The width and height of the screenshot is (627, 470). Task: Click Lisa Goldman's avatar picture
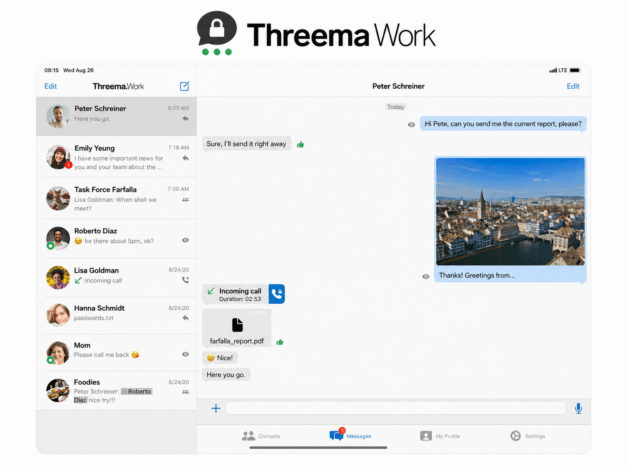[58, 277]
